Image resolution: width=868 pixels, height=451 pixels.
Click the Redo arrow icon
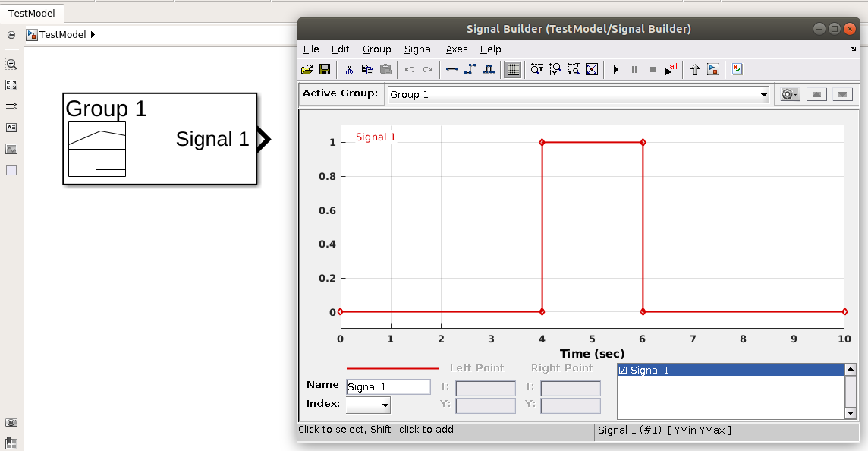[428, 69]
